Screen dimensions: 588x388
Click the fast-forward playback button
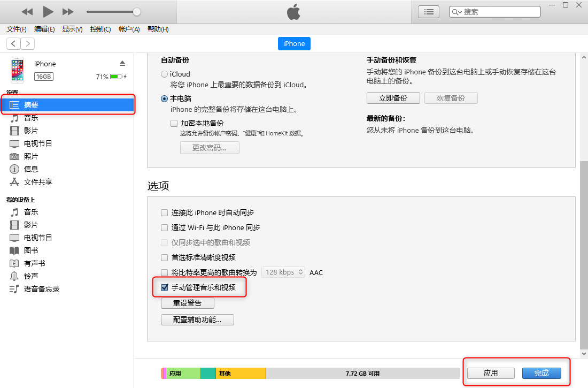[x=68, y=12]
